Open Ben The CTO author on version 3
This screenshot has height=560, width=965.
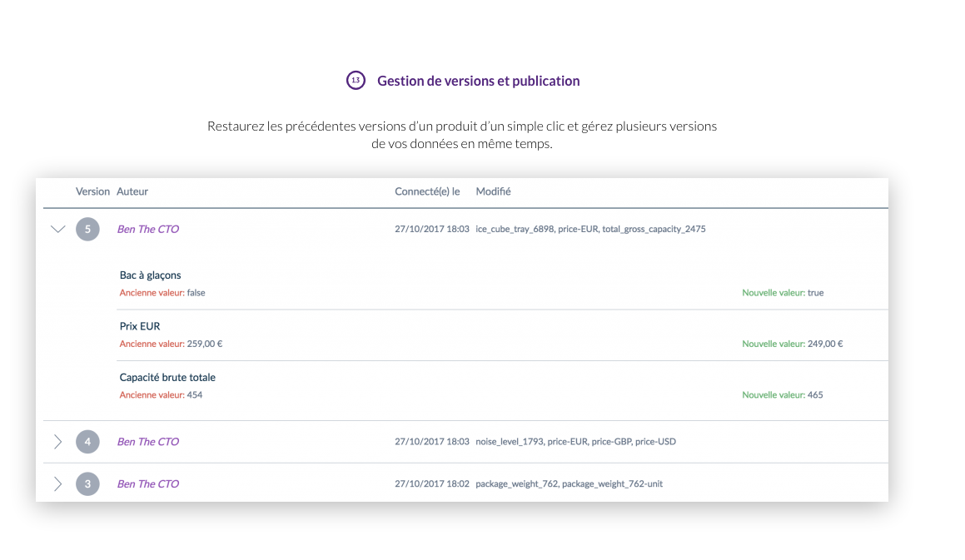(148, 483)
